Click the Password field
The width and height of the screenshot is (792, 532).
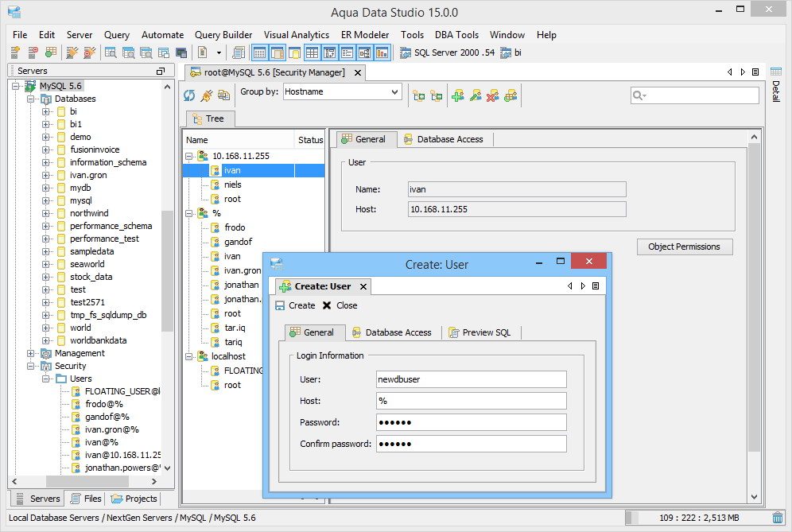[472, 422]
